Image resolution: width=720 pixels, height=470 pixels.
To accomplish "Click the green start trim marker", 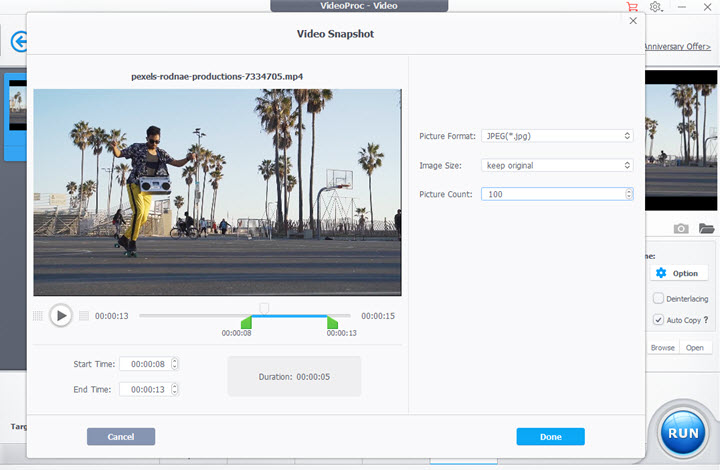I will coord(247,322).
